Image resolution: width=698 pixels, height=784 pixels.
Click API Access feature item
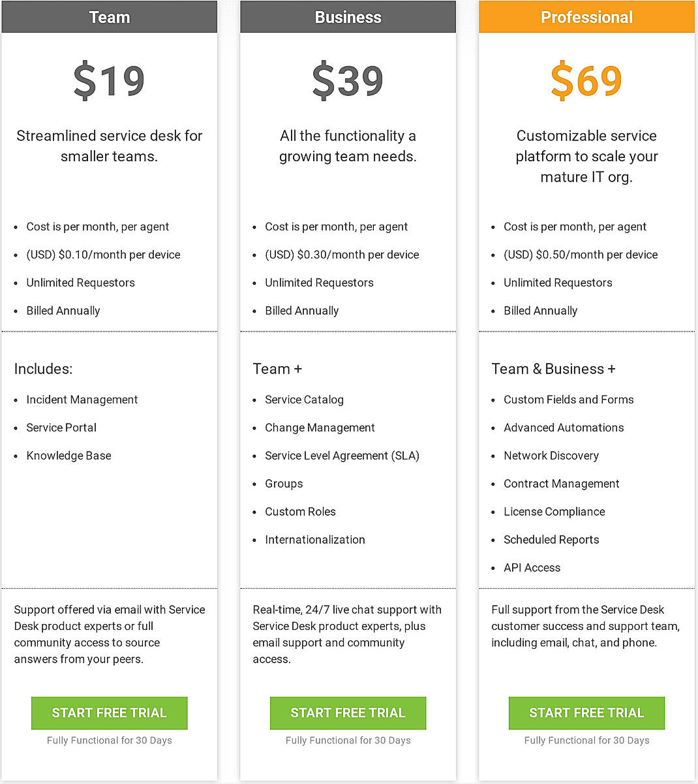[x=532, y=568]
